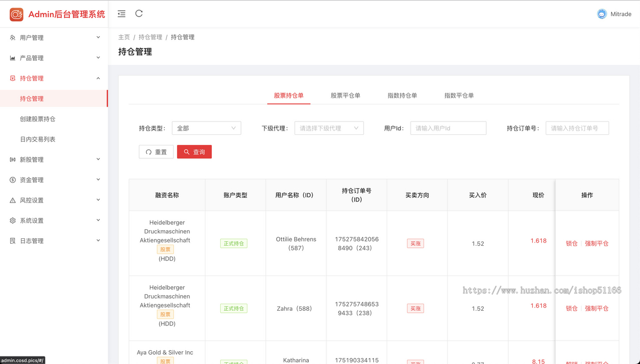Click the Mitrade username text
This screenshot has width=640, height=364.
(x=621, y=14)
